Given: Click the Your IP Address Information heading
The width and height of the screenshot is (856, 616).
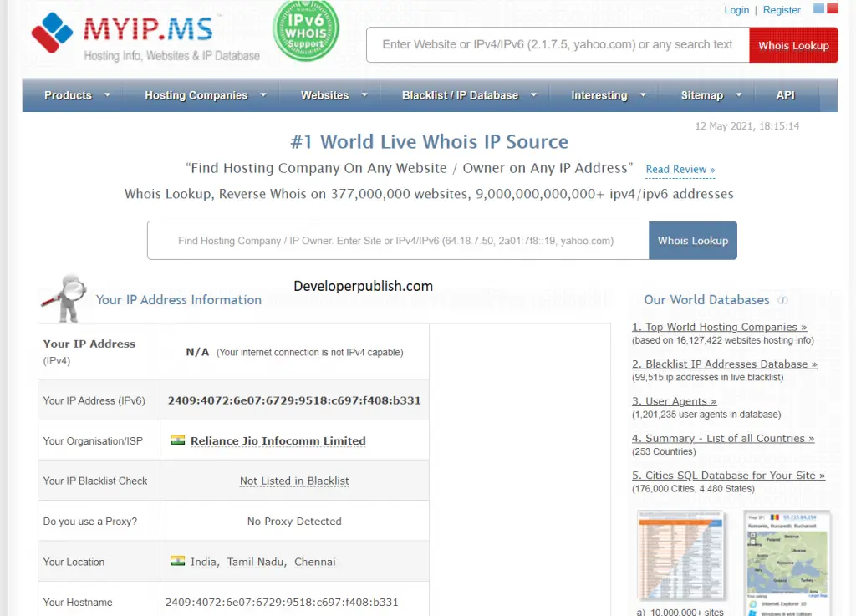Looking at the screenshot, I should click(x=179, y=299).
